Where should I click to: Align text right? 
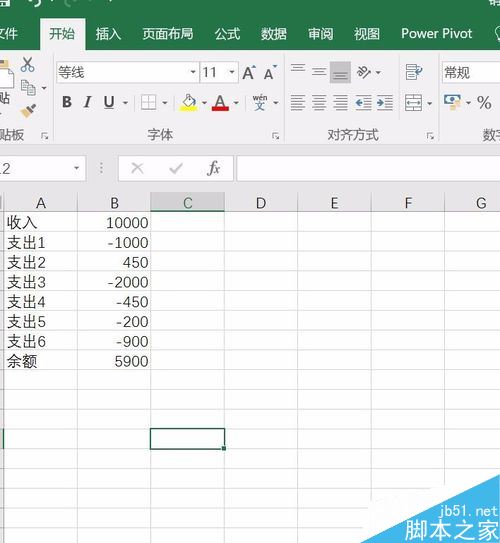click(340, 103)
